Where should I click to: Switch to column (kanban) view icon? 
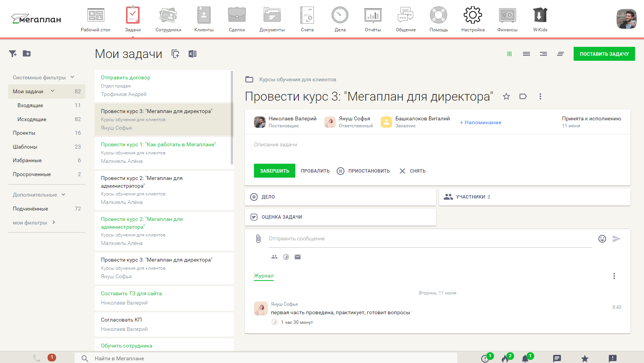pos(509,54)
